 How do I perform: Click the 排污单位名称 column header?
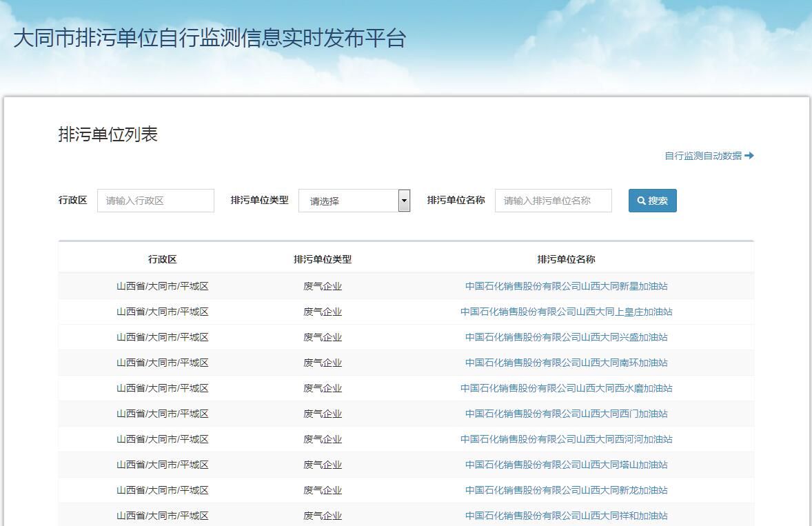566,259
